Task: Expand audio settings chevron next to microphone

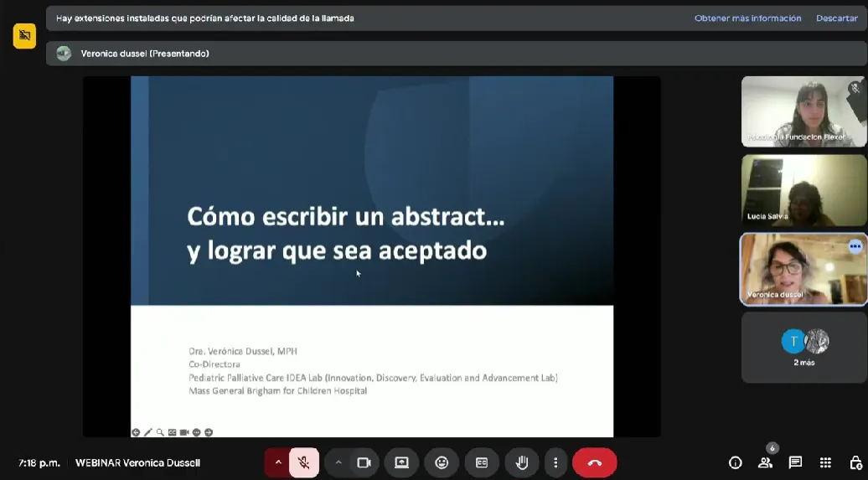Action: tap(278, 463)
